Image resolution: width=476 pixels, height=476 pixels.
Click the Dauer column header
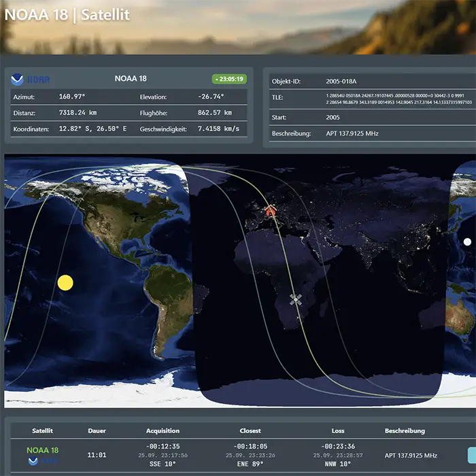pyautogui.click(x=97, y=430)
